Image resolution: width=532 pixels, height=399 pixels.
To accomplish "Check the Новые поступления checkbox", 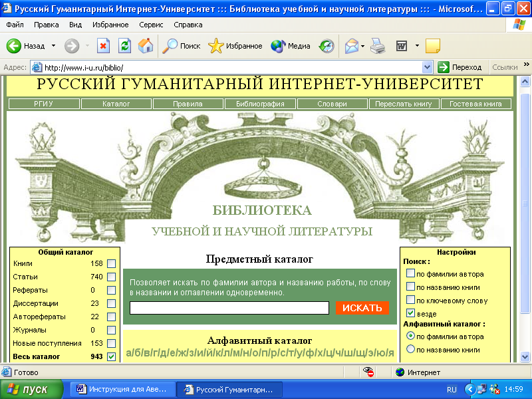I will [111, 343].
